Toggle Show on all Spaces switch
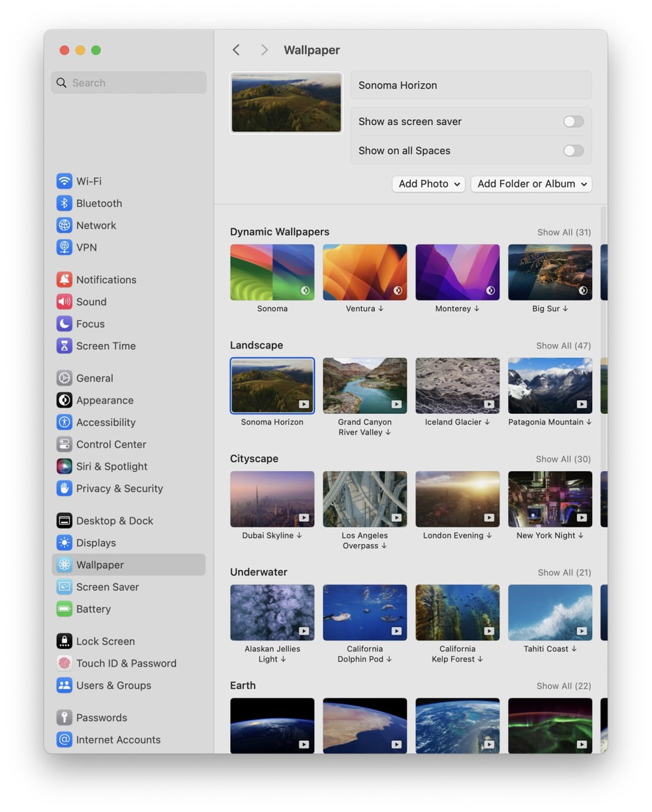652x812 pixels. [x=573, y=151]
